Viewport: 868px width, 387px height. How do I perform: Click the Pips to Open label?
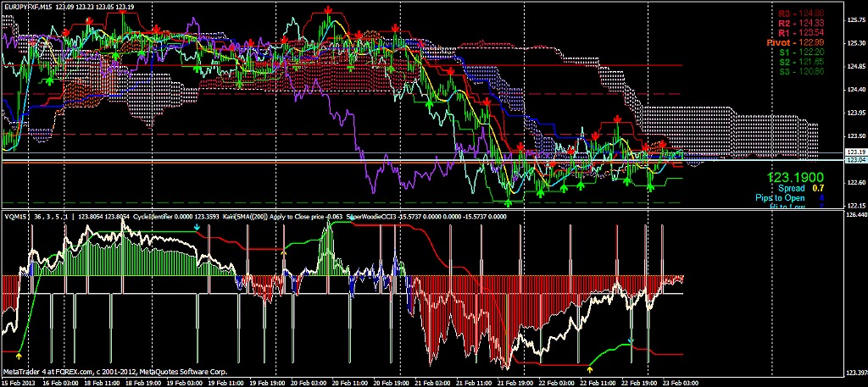[x=780, y=198]
